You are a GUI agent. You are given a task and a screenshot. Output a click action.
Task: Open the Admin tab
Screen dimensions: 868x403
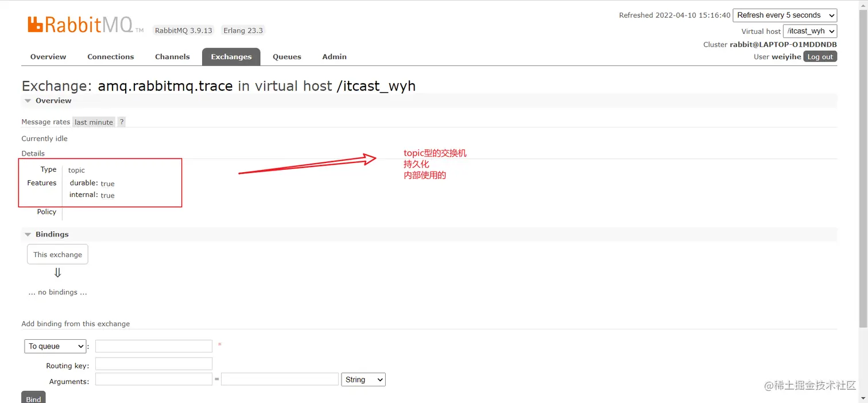click(x=335, y=57)
